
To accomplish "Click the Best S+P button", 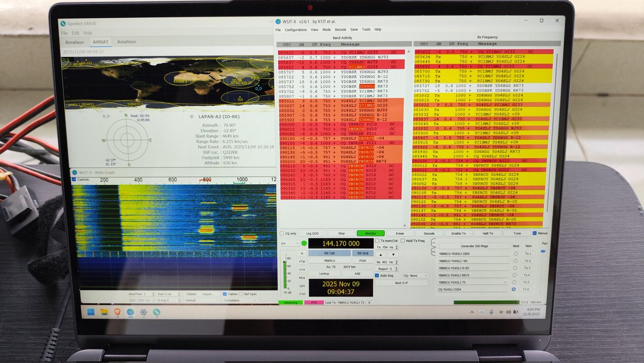I will coord(402,282).
